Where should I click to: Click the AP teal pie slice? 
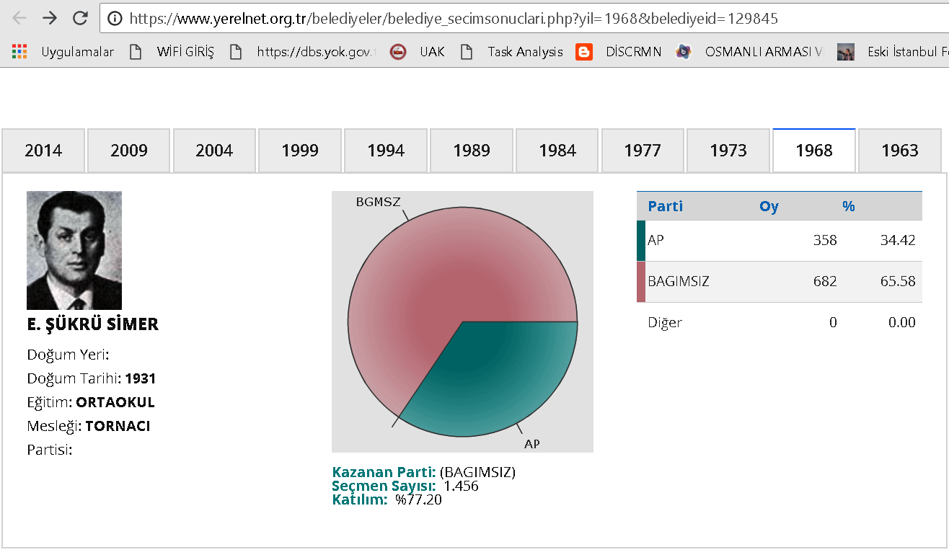click(x=498, y=375)
